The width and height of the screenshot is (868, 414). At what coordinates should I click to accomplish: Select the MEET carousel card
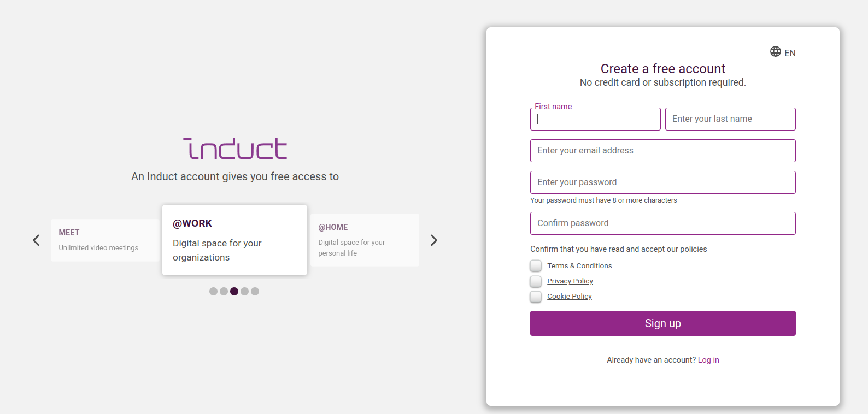pos(105,240)
